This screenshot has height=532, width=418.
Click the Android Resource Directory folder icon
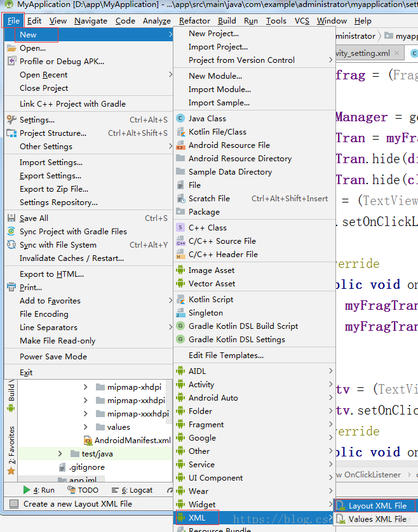(180, 159)
